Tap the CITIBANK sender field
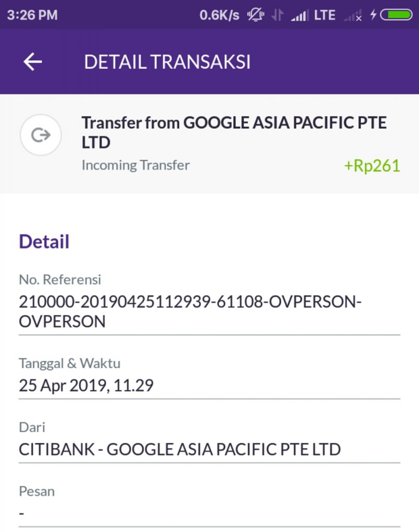The image size is (419, 532). (x=179, y=449)
